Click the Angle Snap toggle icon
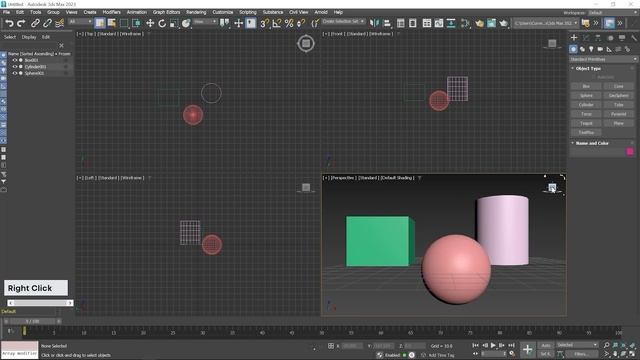640x360 pixels. [277, 23]
